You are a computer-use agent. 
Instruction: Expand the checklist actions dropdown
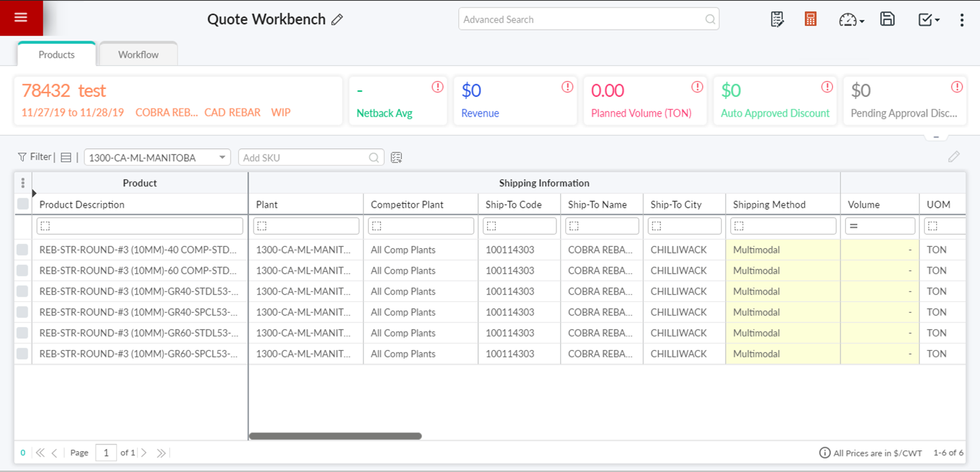pos(929,20)
